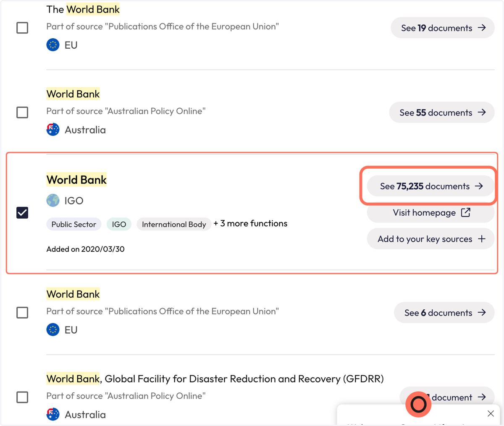Click the EU flag under World Bank 6-documents entry

point(53,330)
